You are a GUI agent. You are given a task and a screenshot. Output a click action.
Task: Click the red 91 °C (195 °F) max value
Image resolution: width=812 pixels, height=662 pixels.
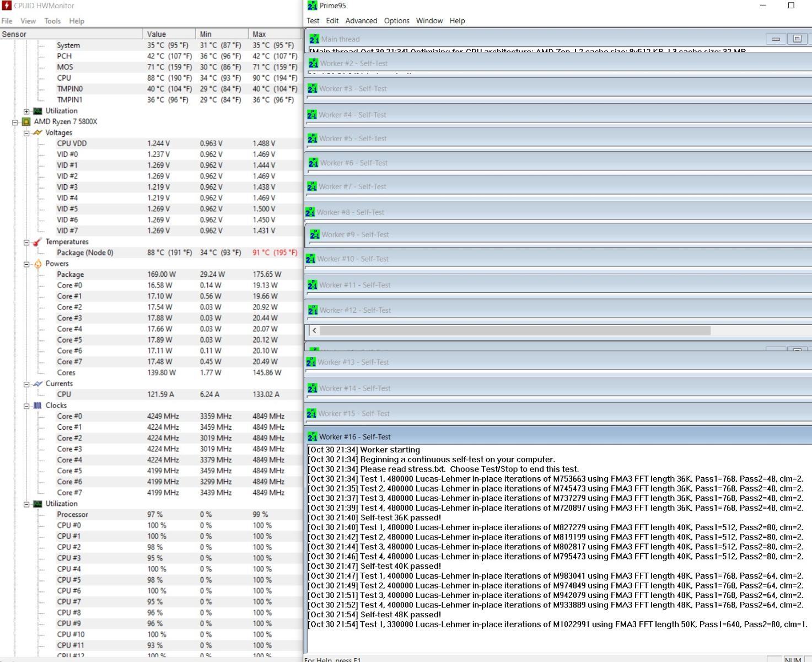275,253
